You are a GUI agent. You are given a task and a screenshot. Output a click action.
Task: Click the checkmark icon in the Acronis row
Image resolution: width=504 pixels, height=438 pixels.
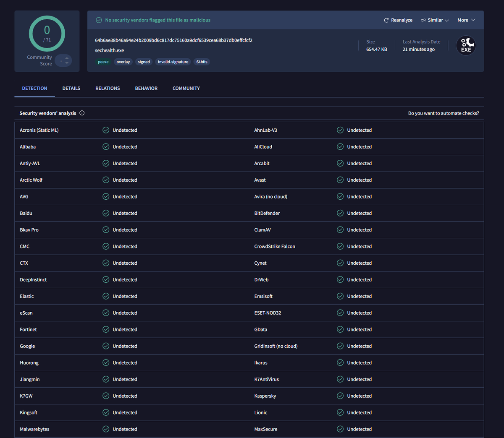coord(106,130)
